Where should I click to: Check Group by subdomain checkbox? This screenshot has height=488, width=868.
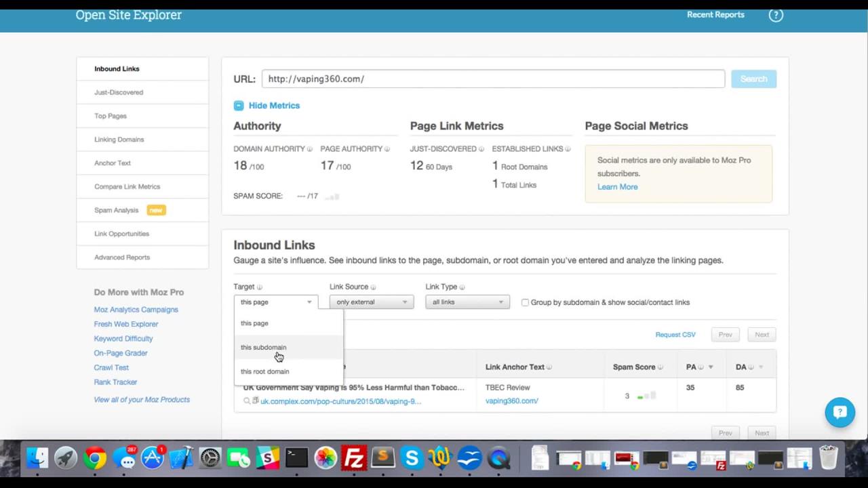click(525, 302)
